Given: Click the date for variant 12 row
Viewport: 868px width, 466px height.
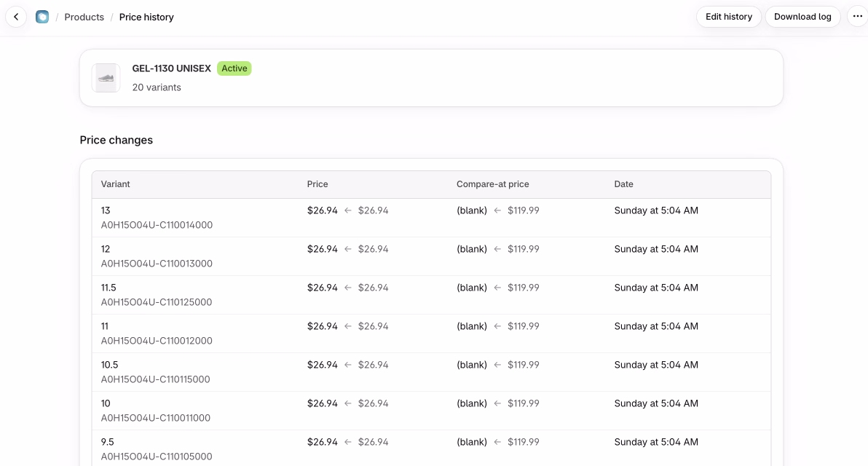Looking at the screenshot, I should [x=656, y=249].
